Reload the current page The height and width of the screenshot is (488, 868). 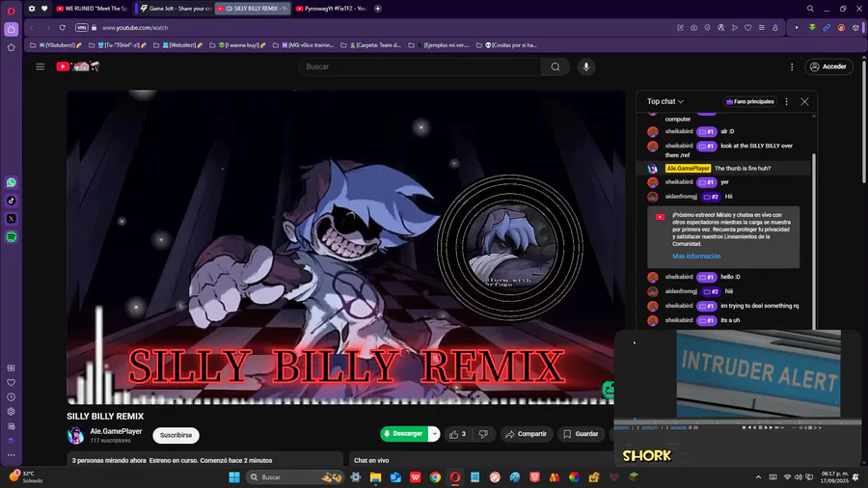(x=63, y=28)
